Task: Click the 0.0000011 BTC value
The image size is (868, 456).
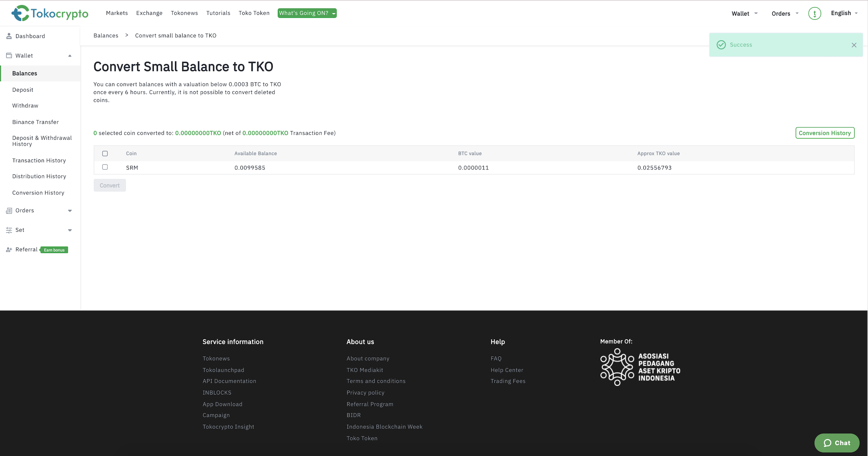Action: [473, 168]
